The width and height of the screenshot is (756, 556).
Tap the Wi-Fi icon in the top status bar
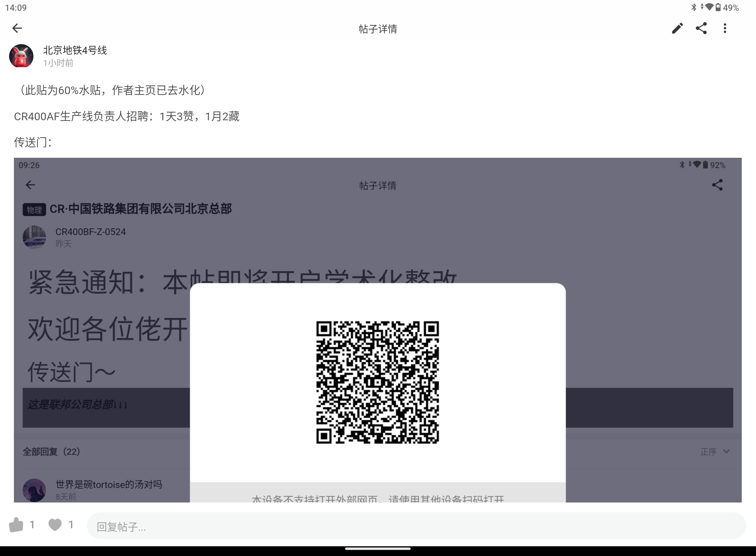709,7
